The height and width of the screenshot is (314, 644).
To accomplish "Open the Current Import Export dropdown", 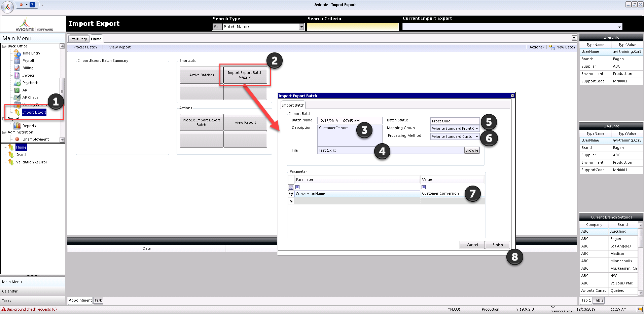I will 619,27.
